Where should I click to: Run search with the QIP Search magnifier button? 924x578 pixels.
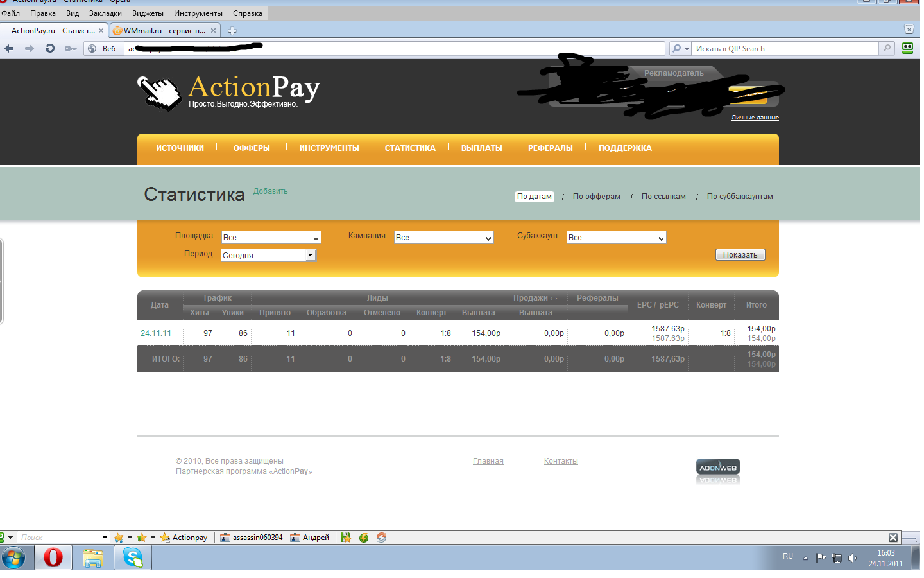pyautogui.click(x=887, y=48)
